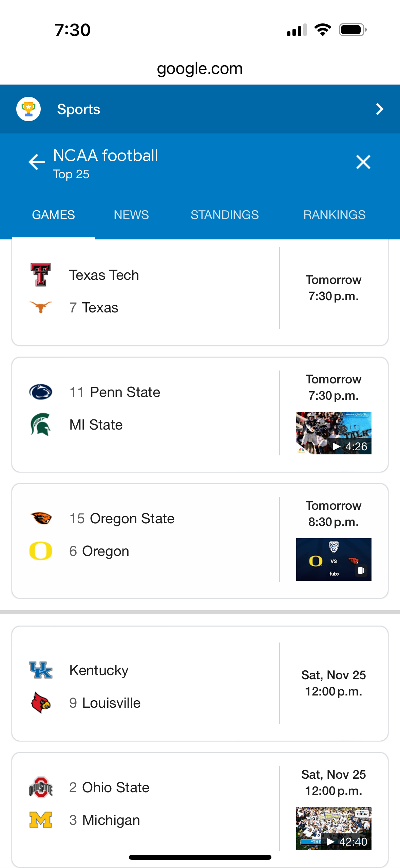Image resolution: width=400 pixels, height=868 pixels.
Task: Open the Rankings tab
Action: click(x=334, y=215)
